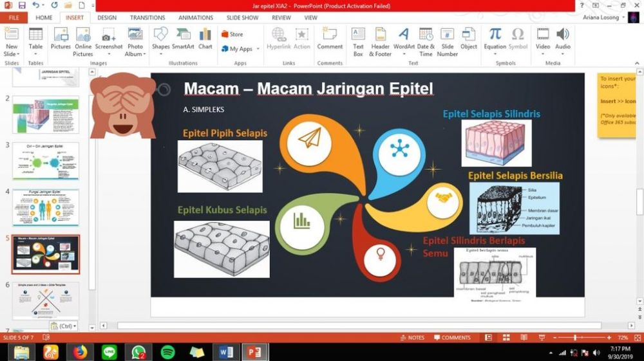Insert an Equation
Screen dimensions: 644x361
click(x=495, y=42)
